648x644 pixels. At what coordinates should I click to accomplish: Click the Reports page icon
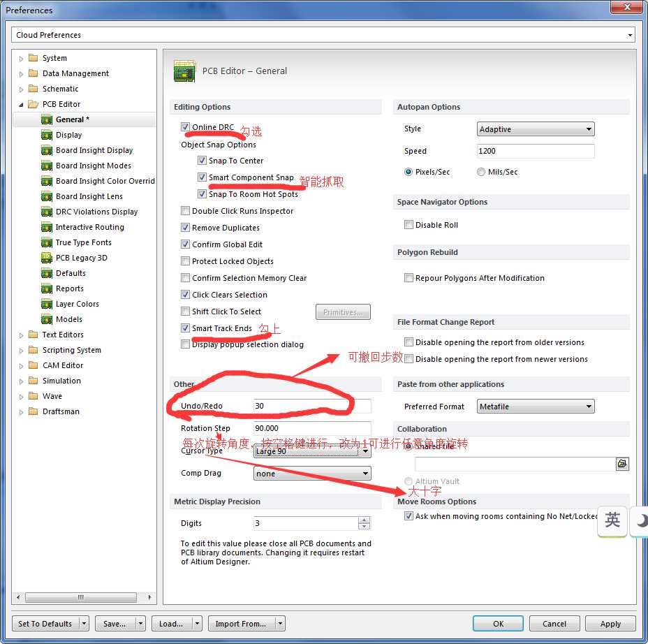click(x=46, y=288)
